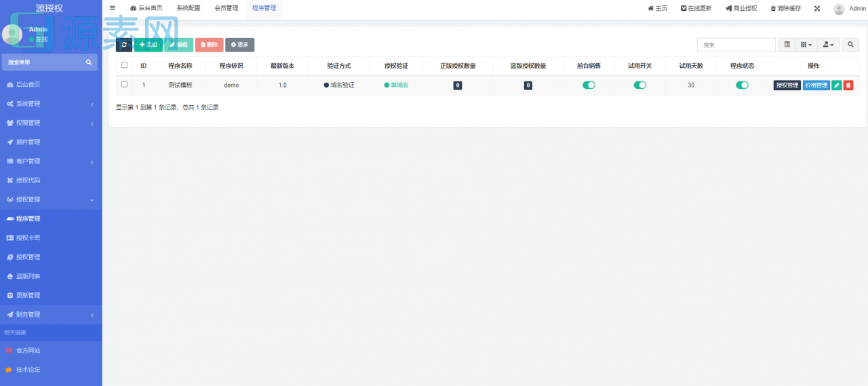868x386 pixels.
Task: Click the refresh table button
Action: click(x=124, y=45)
